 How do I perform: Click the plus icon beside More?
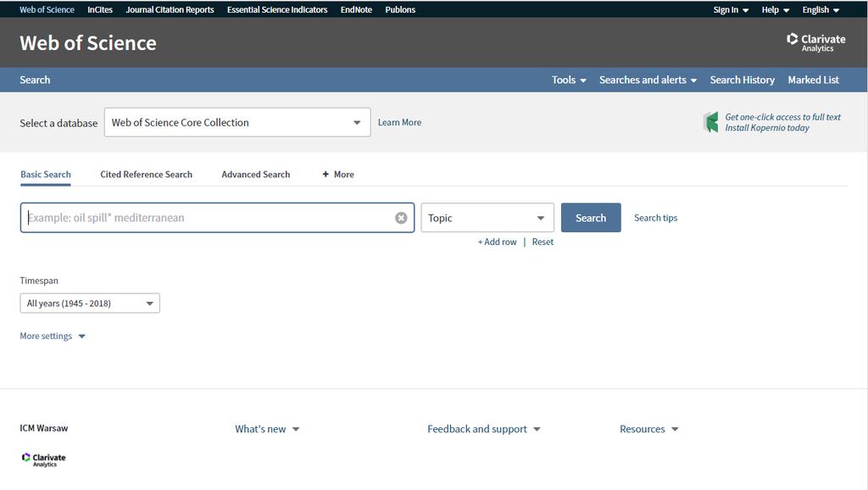tap(325, 175)
